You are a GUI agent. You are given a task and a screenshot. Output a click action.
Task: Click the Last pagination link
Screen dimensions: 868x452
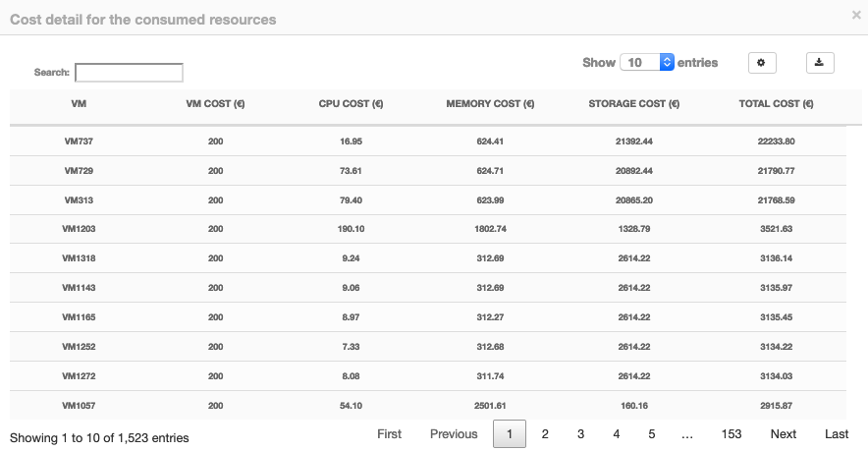(837, 434)
